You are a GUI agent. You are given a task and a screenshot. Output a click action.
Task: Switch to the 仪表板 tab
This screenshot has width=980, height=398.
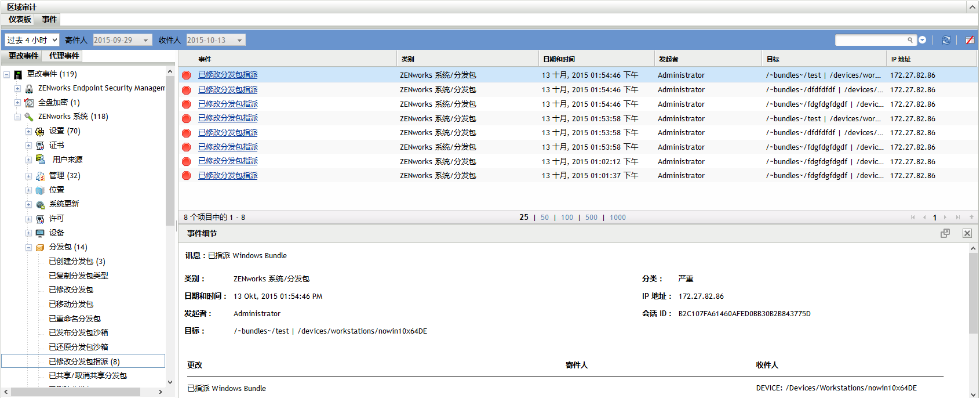[20, 19]
